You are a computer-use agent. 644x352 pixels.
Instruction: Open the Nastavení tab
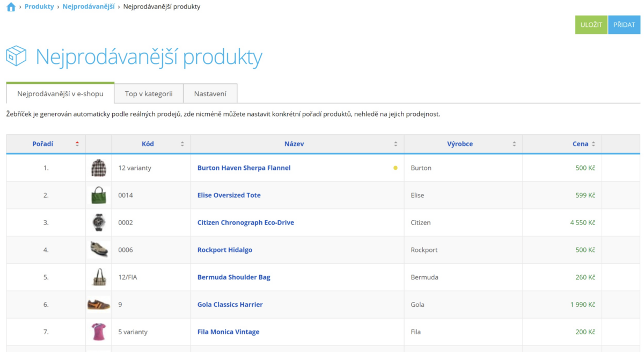click(x=210, y=94)
